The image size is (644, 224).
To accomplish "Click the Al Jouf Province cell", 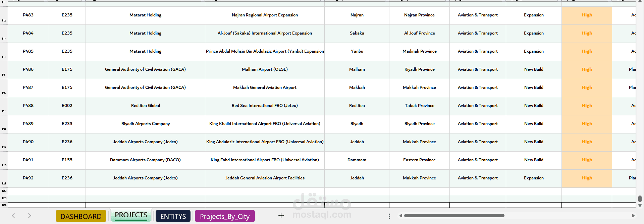I will (419, 34).
